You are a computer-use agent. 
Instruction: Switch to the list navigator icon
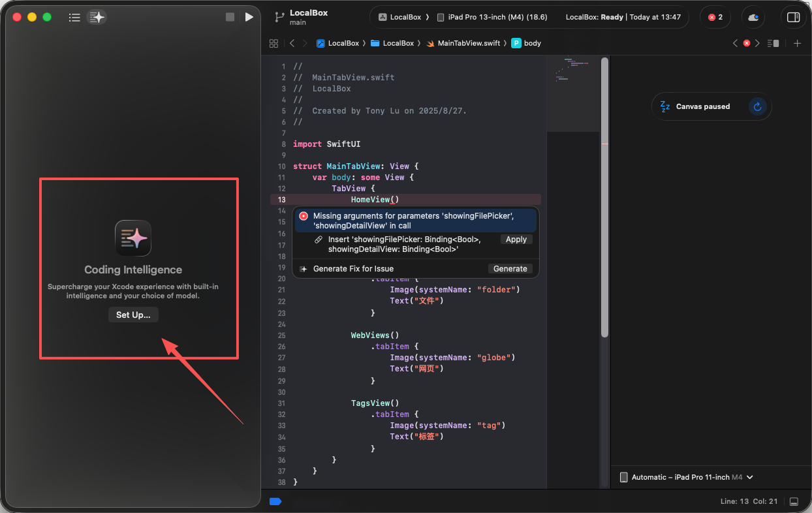(x=75, y=18)
